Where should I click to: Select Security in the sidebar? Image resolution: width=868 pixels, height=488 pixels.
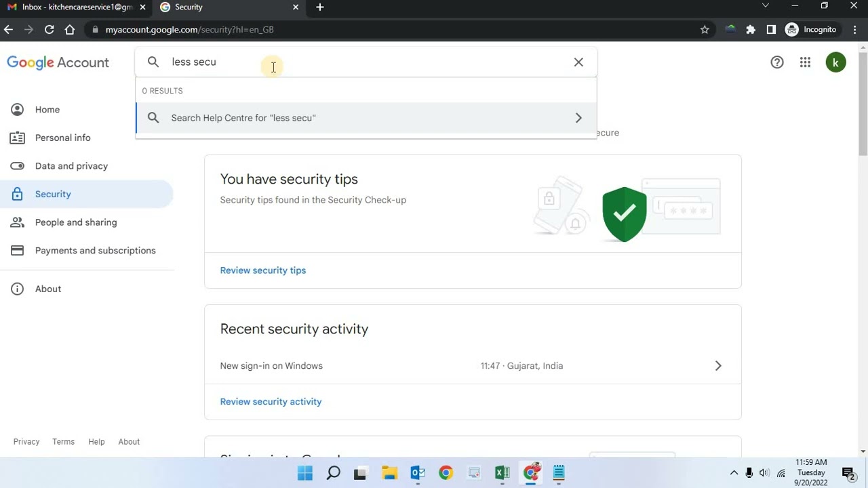point(87,194)
